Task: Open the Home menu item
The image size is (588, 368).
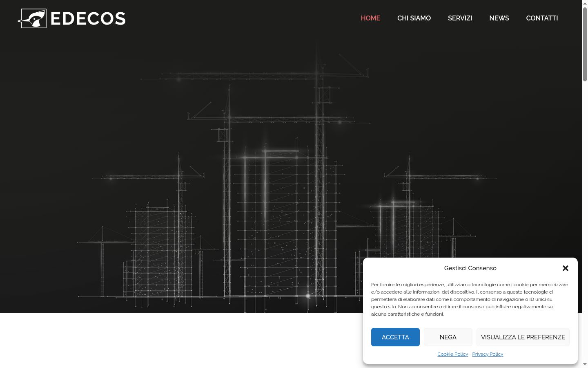Action: [x=370, y=18]
